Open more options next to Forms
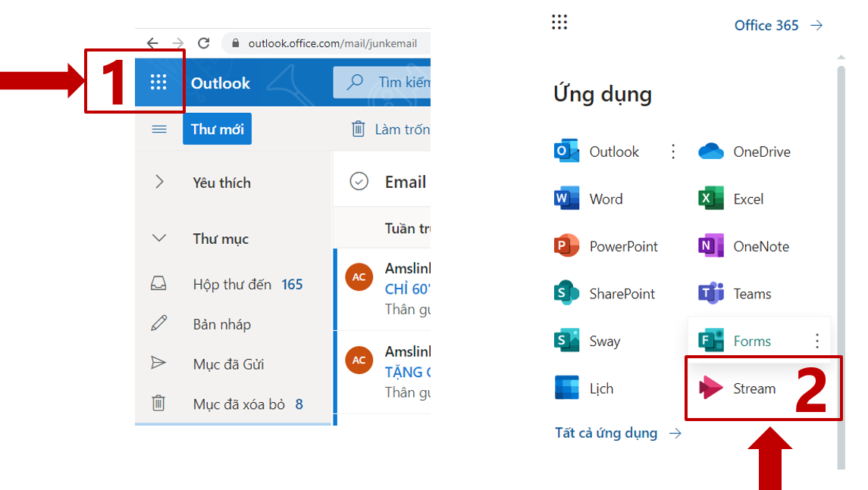The height and width of the screenshot is (490, 868). click(x=816, y=341)
